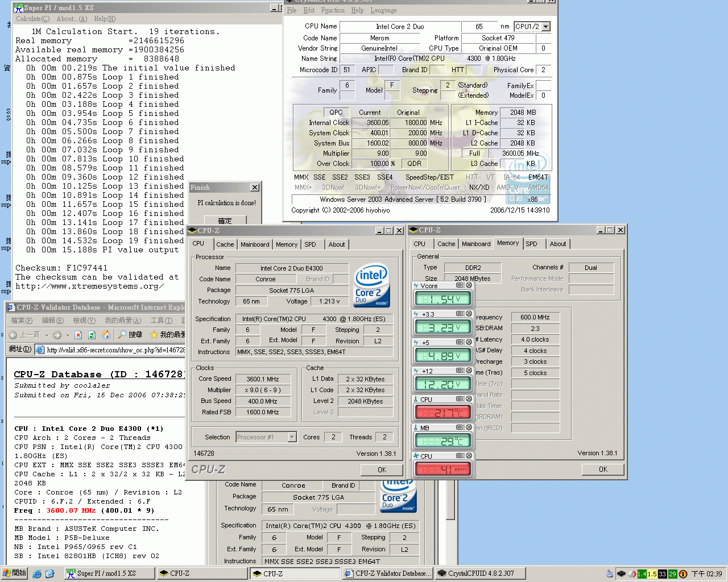
Task: Switch to Super PI taskbar button
Action: coord(109,573)
